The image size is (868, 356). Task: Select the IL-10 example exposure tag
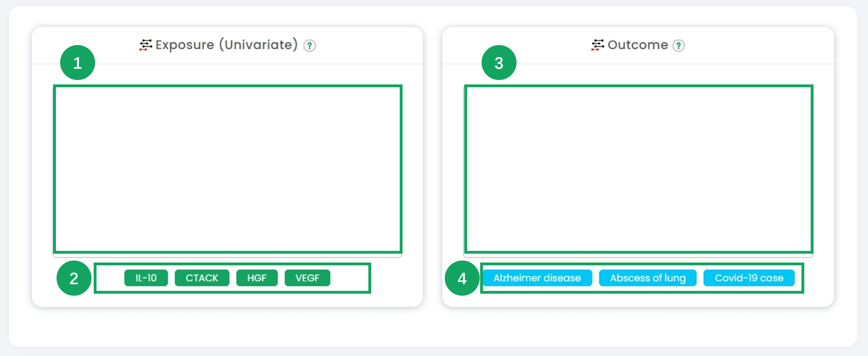(x=146, y=278)
